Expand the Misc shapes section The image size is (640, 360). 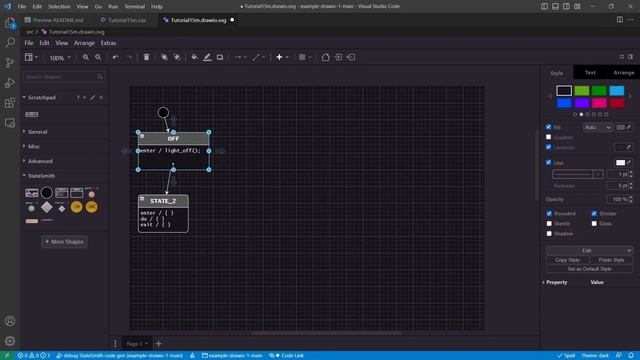tap(34, 147)
